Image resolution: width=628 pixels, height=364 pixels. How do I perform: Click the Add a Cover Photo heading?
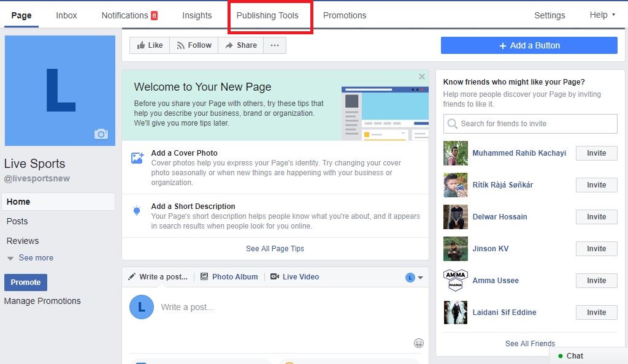[x=184, y=153]
